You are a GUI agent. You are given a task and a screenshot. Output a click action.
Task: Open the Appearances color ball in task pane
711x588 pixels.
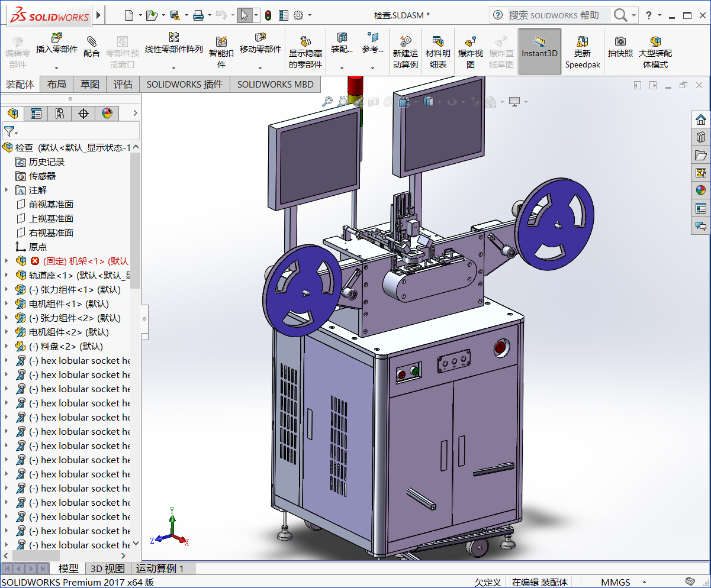click(701, 190)
